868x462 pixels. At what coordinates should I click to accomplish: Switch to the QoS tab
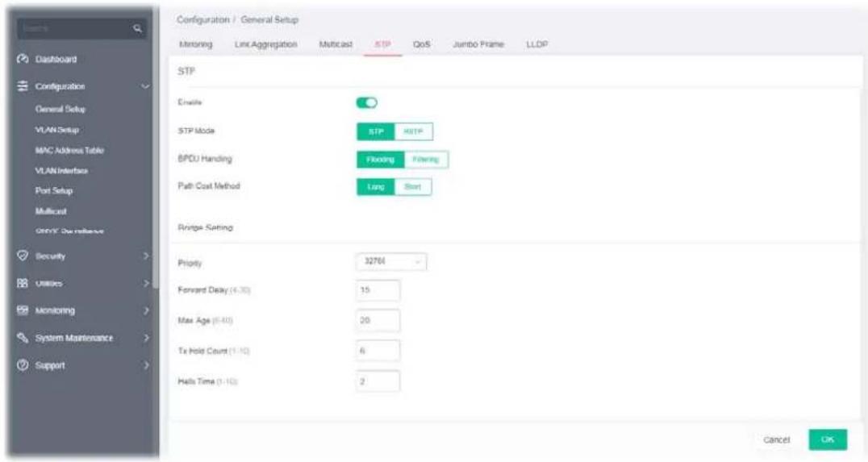pos(421,44)
